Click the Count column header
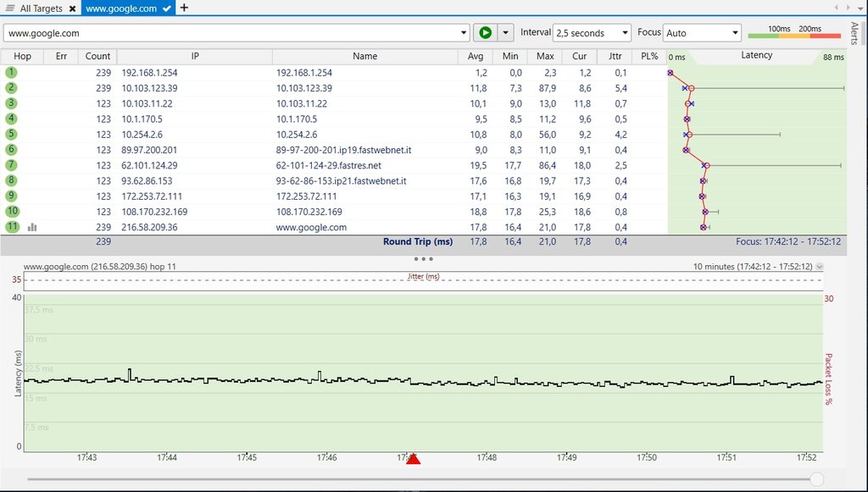The image size is (868, 492). 97,57
